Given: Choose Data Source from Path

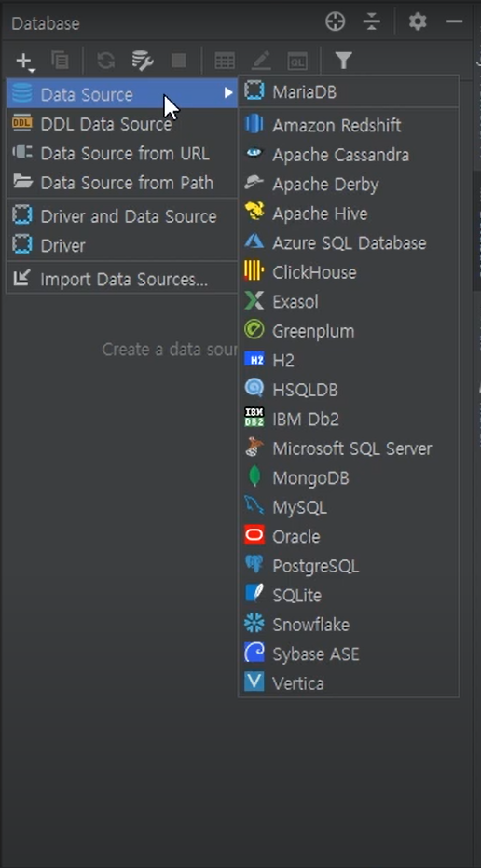Looking at the screenshot, I should [x=122, y=183].
